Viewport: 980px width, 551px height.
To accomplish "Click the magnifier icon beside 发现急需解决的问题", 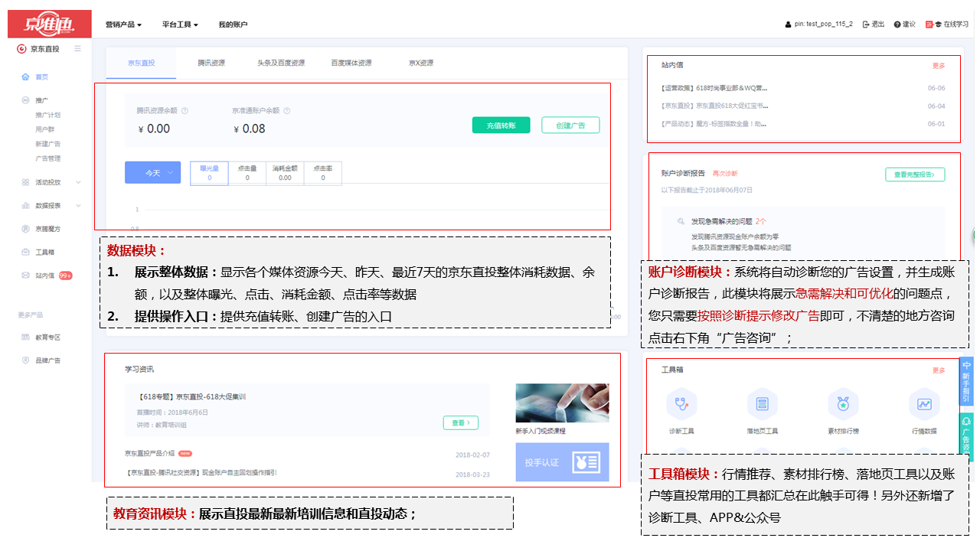I will tap(680, 221).
